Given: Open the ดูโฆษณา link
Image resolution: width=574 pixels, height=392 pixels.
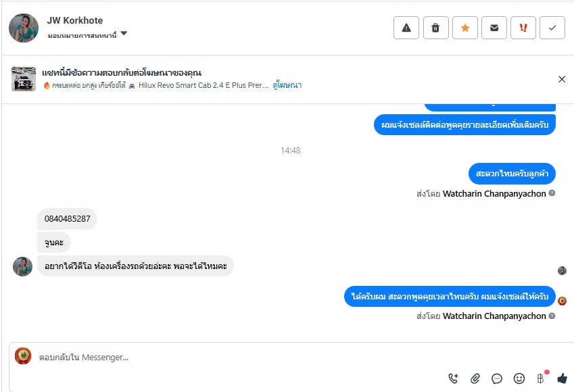Looking at the screenshot, I should tap(287, 85).
